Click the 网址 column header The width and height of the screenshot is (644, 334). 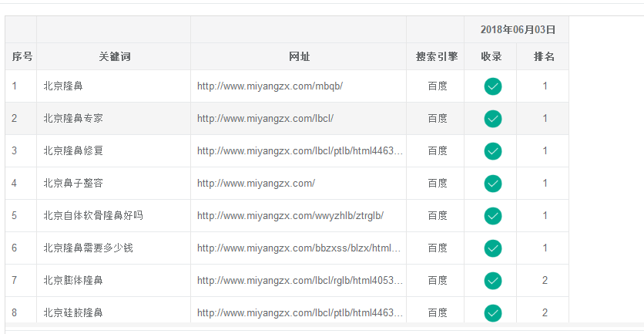[x=299, y=57]
